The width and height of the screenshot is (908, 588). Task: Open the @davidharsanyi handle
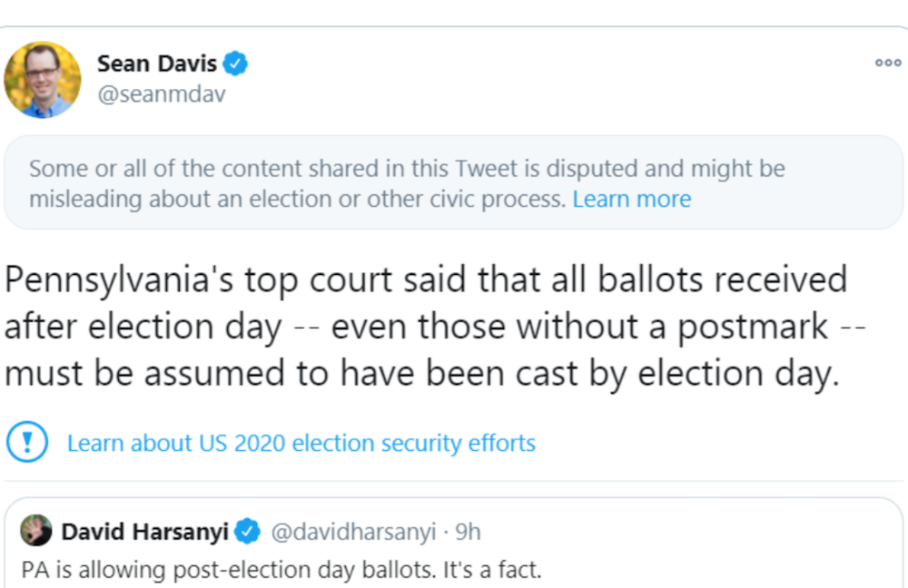(354, 532)
